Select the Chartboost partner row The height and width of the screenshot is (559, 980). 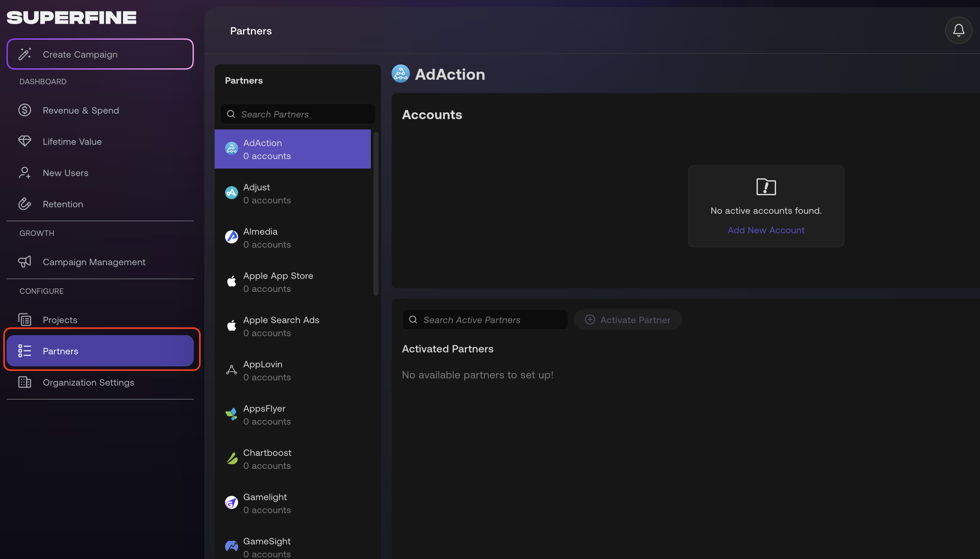coord(293,459)
